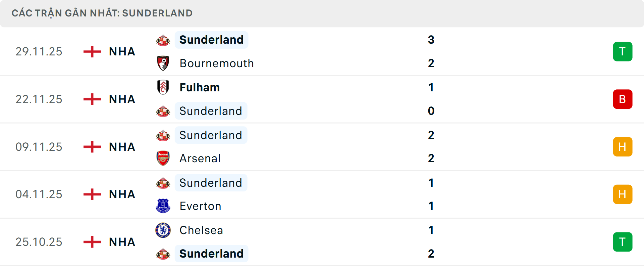644x266 pixels.
Task: Open the Arsenal cannon badge
Action: (163, 158)
